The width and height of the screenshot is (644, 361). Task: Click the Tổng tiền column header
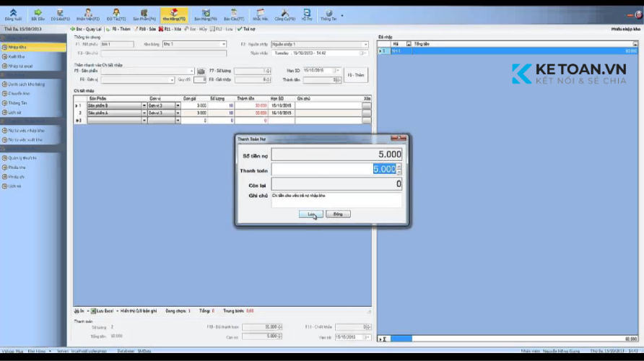point(525,44)
